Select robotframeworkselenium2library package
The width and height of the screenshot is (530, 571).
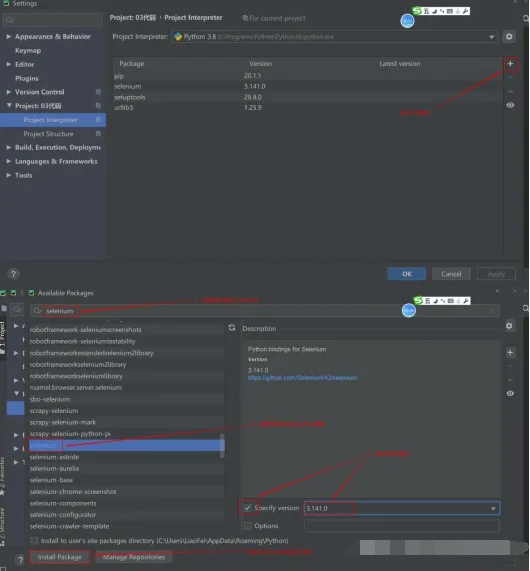(x=126, y=364)
